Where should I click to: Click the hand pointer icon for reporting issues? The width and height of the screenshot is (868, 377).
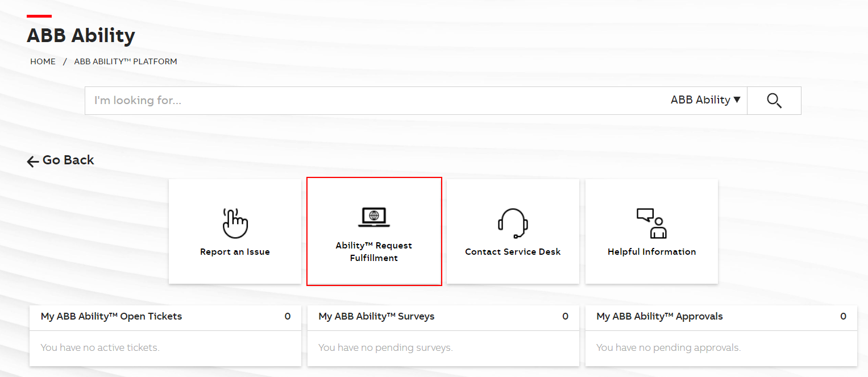pos(235,222)
